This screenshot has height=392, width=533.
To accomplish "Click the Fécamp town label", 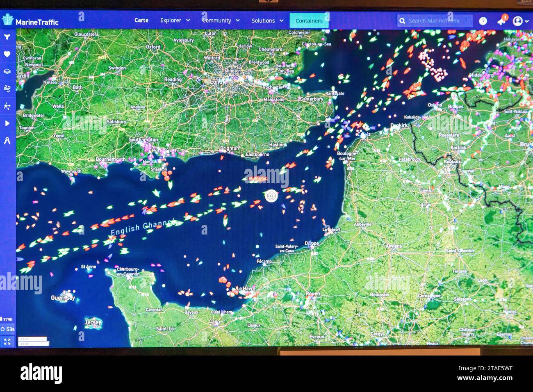I will 264,261.
